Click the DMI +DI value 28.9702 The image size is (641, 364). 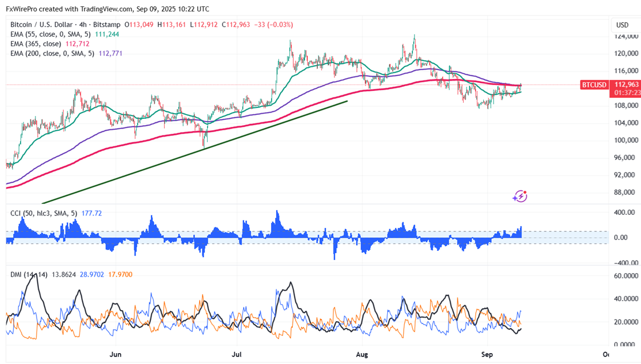coord(92,274)
